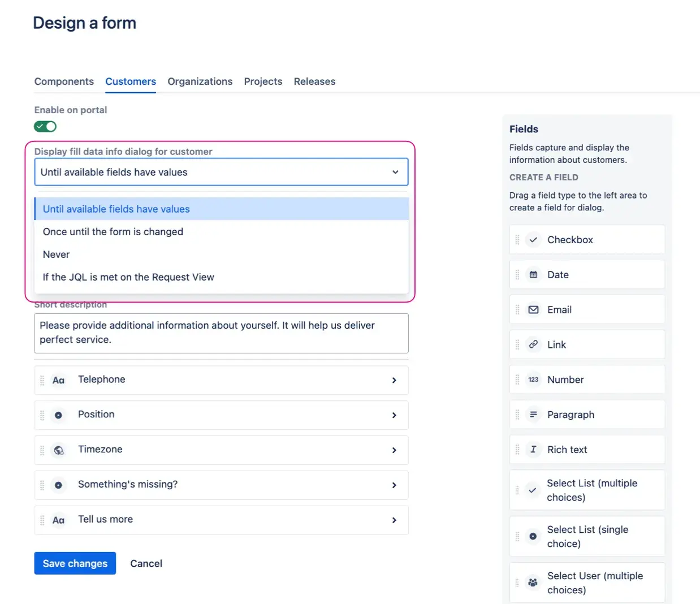Click Cancel to discard edits

click(146, 563)
